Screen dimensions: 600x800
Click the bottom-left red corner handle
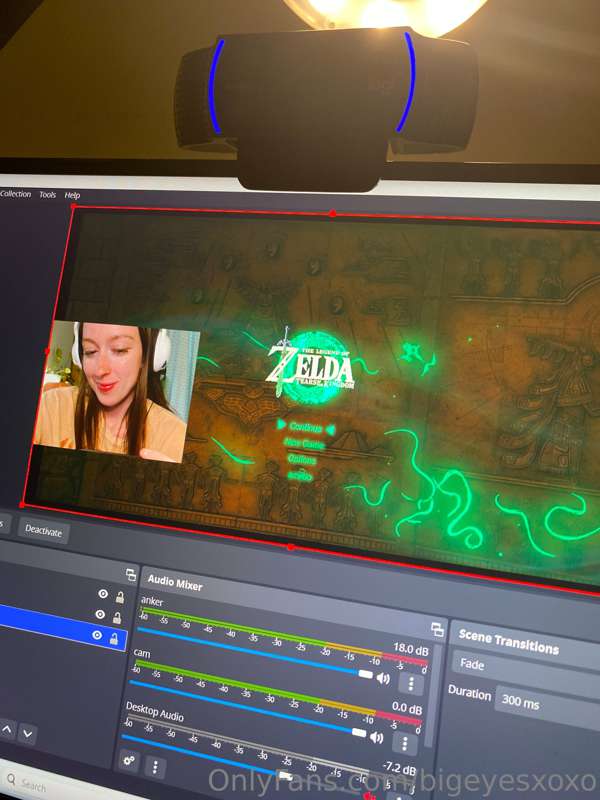22,505
